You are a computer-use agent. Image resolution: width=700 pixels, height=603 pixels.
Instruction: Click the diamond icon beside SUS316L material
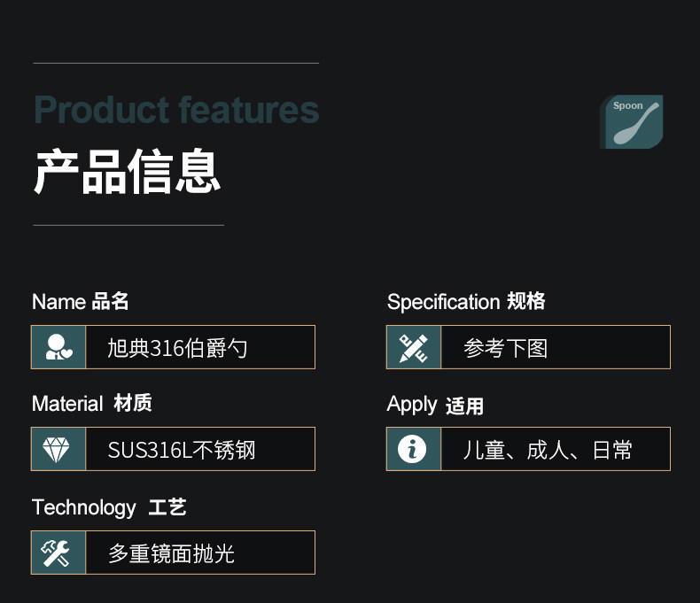(58, 449)
